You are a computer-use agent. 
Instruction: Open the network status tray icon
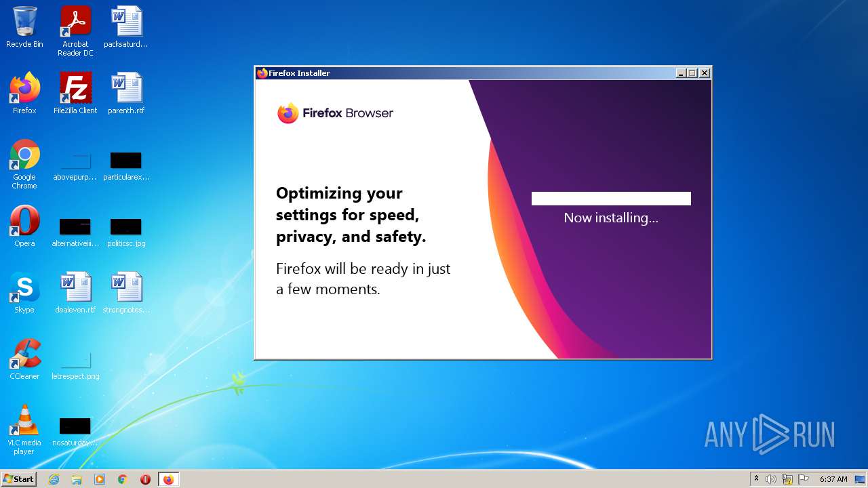click(787, 479)
